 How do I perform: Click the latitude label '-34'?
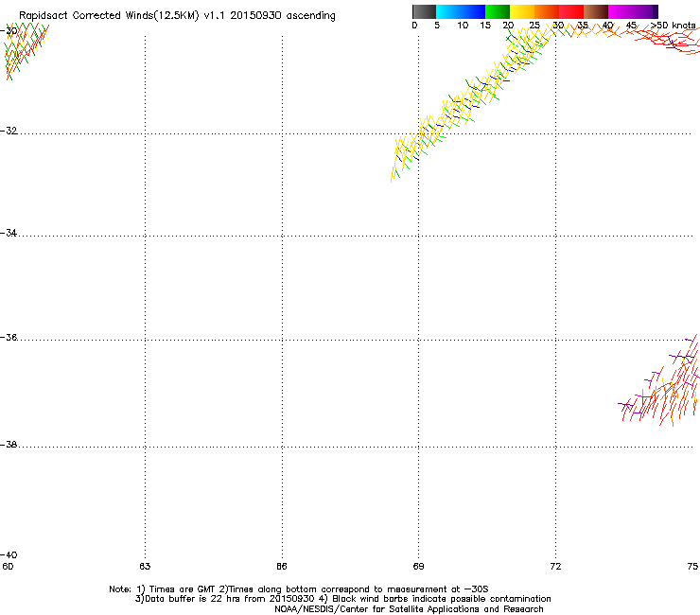pyautogui.click(x=9, y=233)
